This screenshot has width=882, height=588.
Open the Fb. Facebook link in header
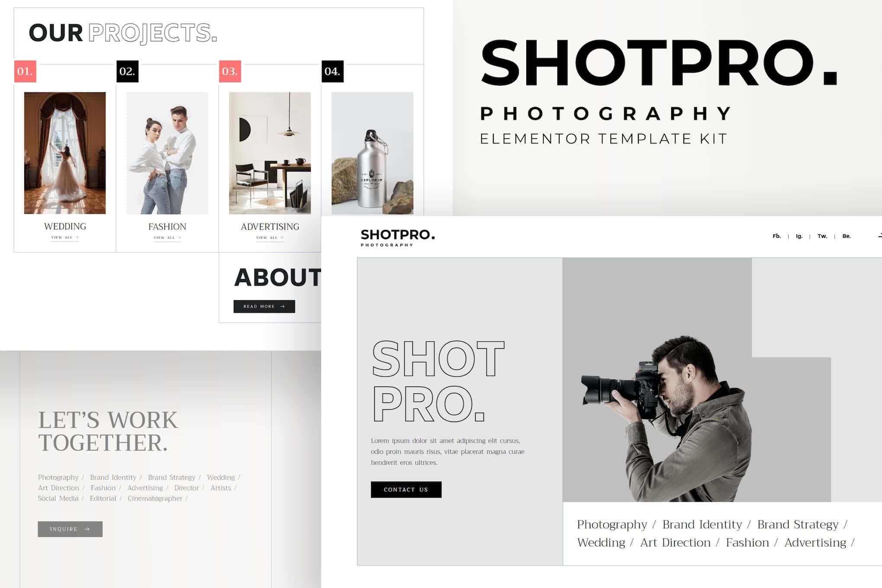pyautogui.click(x=776, y=236)
